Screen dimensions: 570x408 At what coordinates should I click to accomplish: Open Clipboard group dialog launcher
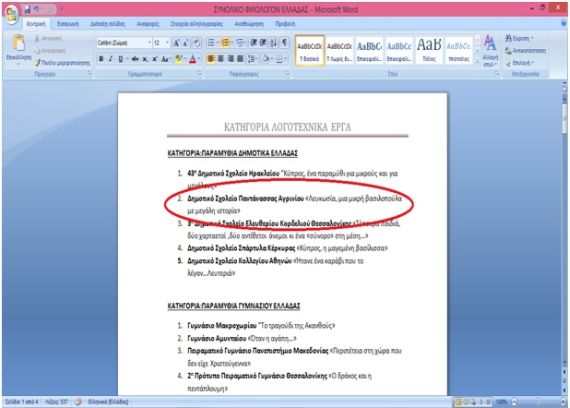90,74
